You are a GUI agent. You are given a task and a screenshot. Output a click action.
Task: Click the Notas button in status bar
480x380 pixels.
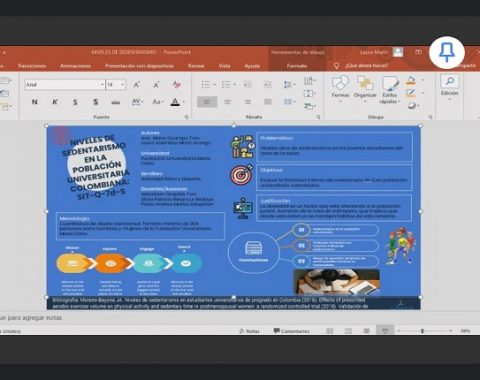click(x=249, y=331)
